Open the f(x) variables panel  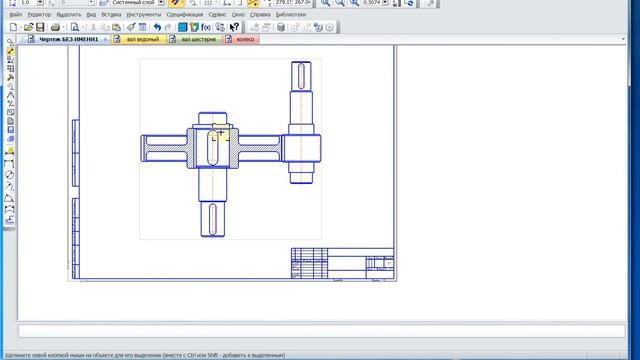206,27
